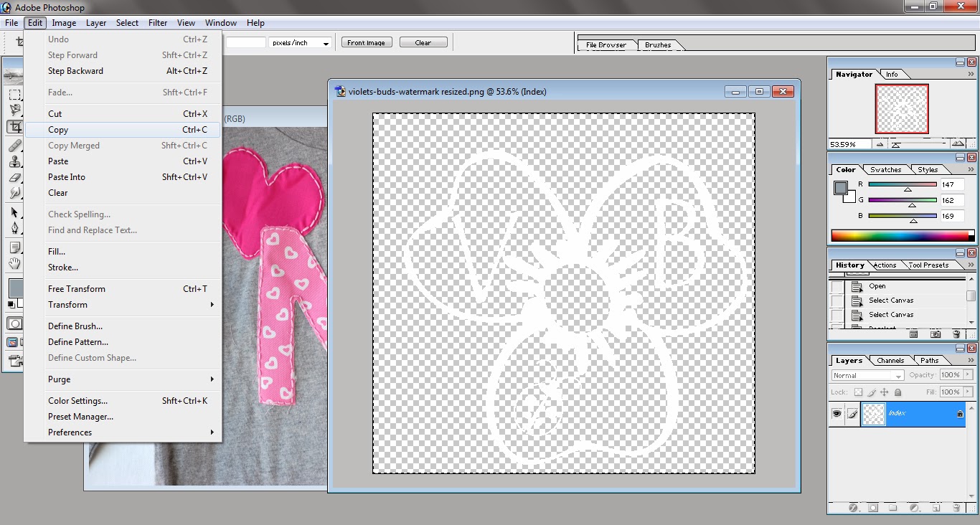
Task: Change the screen mode from toolbox
Action: pyautogui.click(x=14, y=342)
